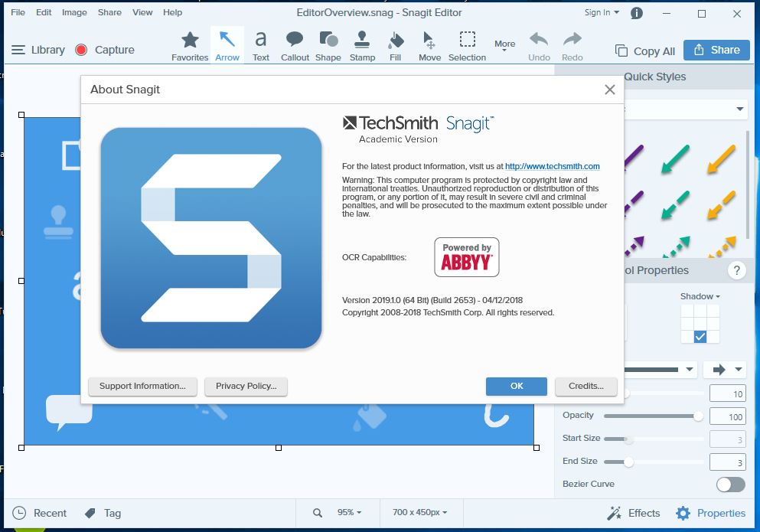
Task: Apply the dashed teal arrow quick style
Action: (x=675, y=204)
